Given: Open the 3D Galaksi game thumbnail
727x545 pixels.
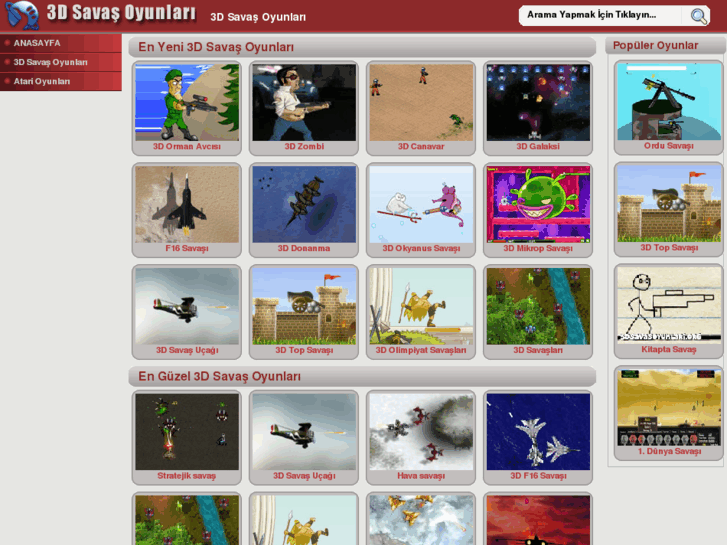Looking at the screenshot, I should (538, 103).
